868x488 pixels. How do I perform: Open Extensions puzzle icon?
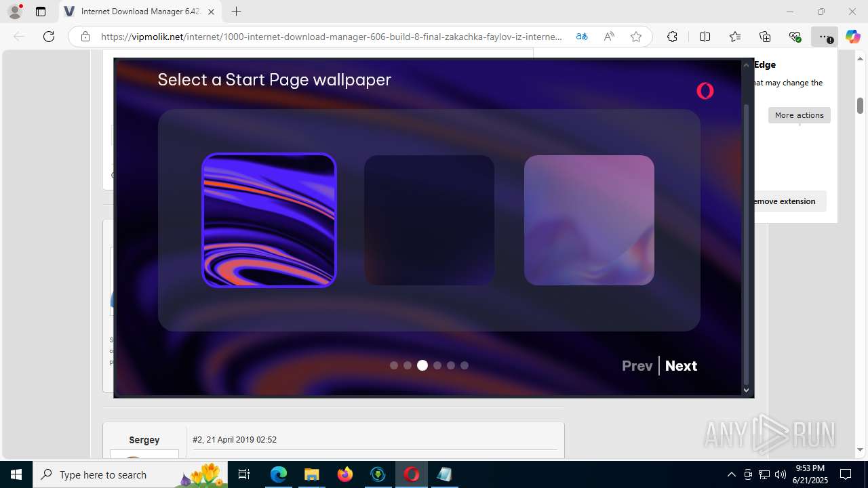[x=672, y=37]
